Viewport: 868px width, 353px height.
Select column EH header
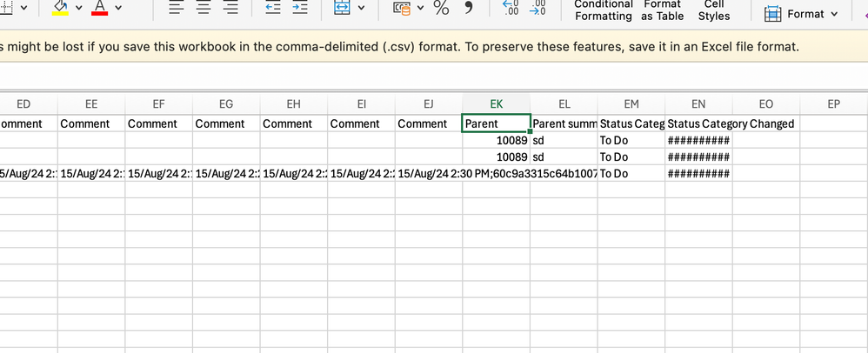294,104
